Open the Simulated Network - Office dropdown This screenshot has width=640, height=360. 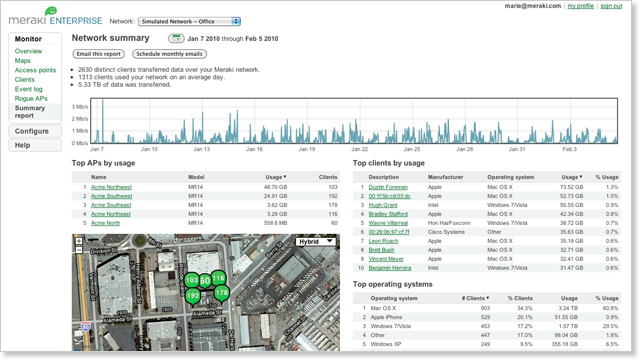pyautogui.click(x=189, y=21)
